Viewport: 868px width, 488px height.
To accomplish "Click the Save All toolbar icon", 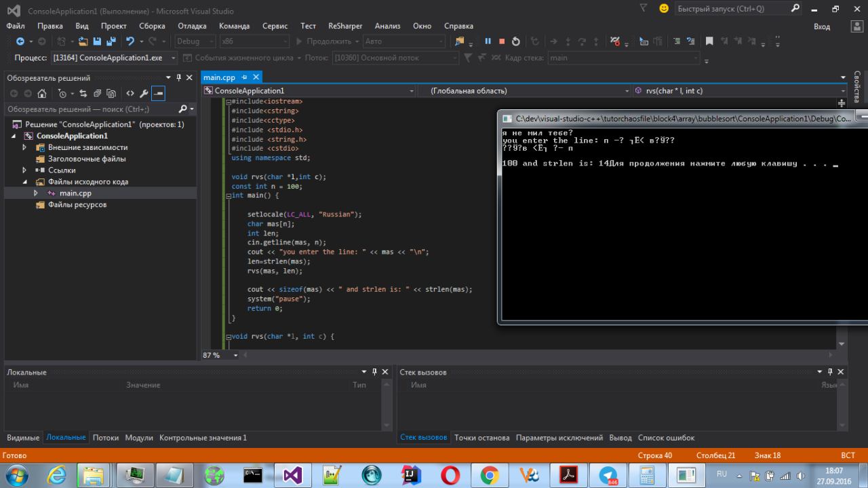I will [111, 41].
